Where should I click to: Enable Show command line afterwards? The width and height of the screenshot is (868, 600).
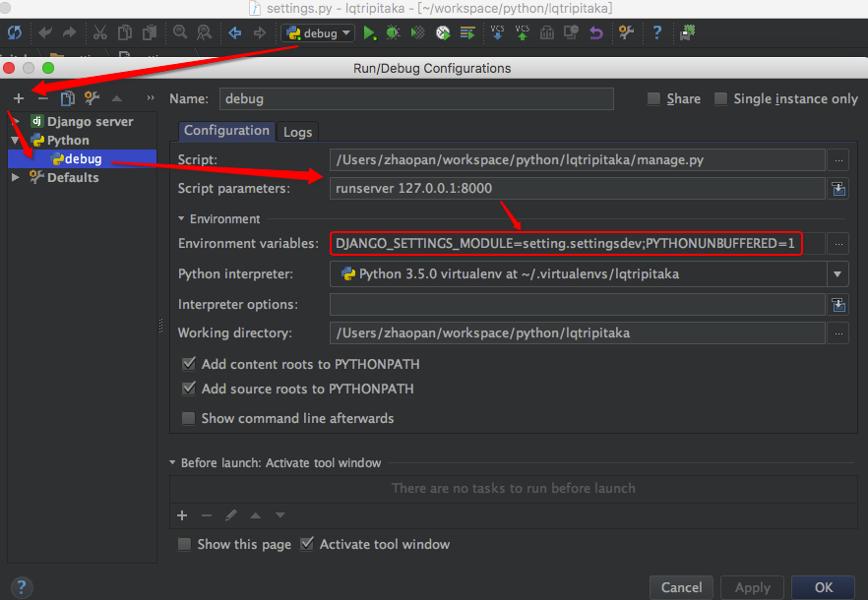coord(189,418)
